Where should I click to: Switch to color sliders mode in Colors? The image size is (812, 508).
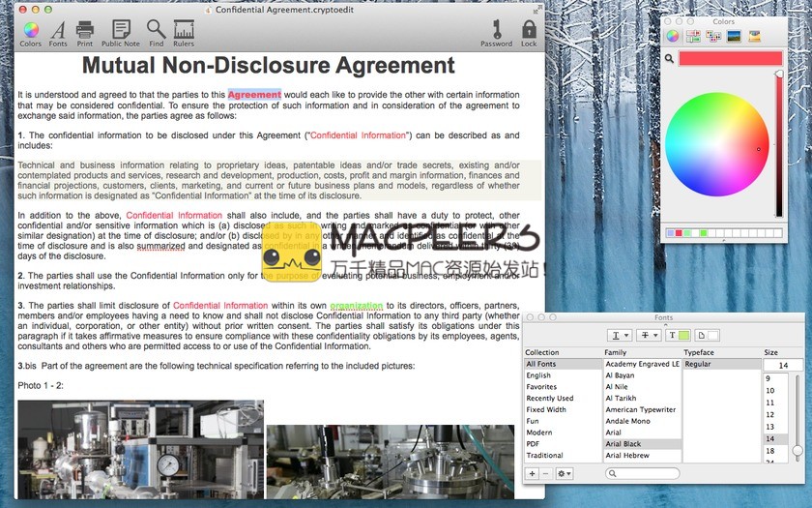click(693, 36)
